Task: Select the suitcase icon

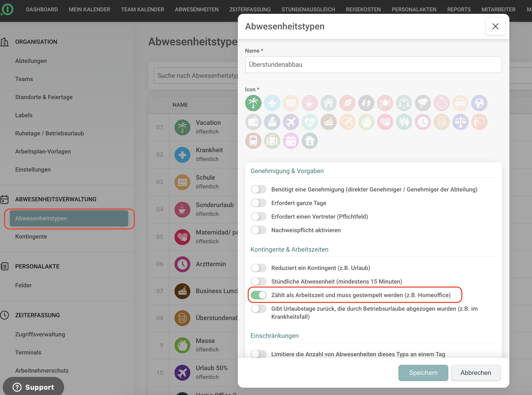Action: [x=272, y=141]
